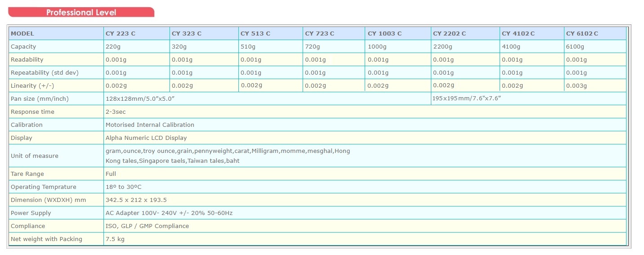Click the 'Linearity (+/-)' row label
Viewport: 644px width, 255px height.
pos(32,86)
